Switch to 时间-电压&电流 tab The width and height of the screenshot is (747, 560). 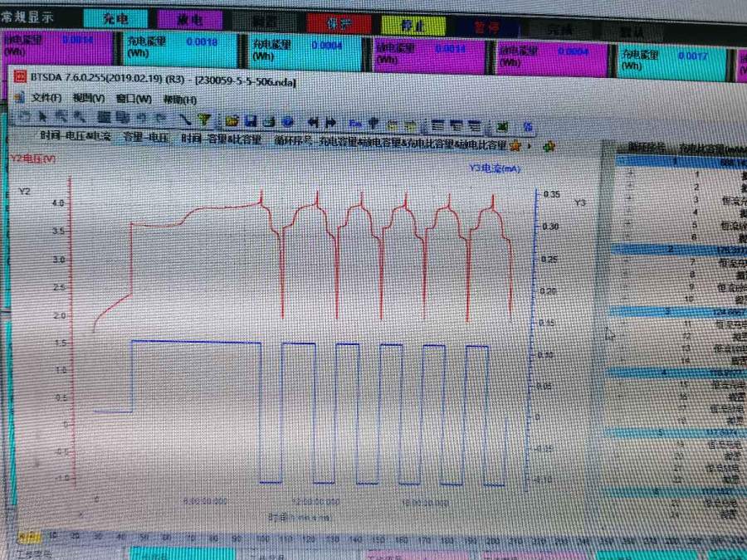point(76,136)
